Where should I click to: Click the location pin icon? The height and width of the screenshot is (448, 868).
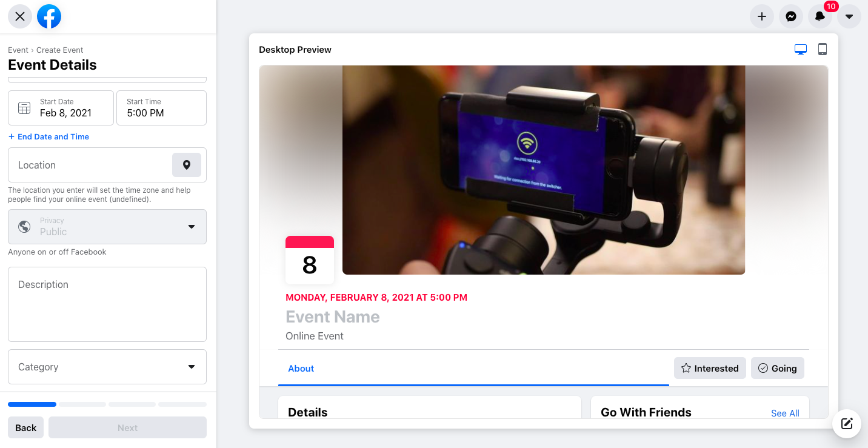click(x=187, y=165)
